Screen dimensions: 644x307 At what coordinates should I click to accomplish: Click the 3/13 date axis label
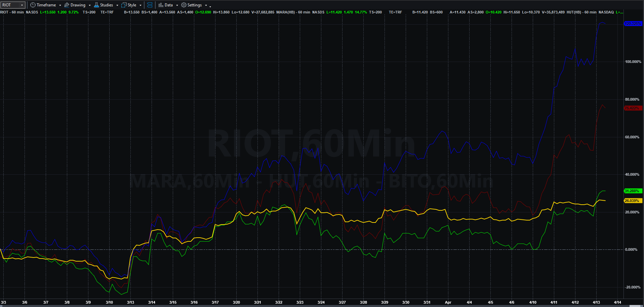pos(130,302)
